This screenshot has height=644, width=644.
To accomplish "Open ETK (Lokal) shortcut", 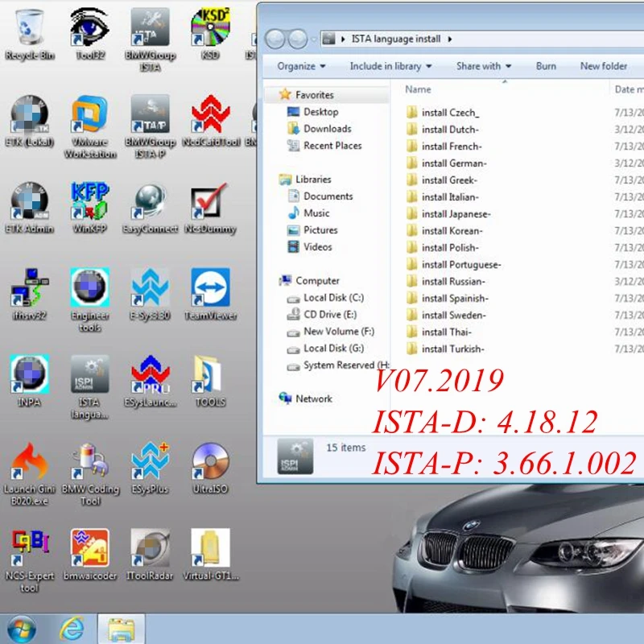I will [x=30, y=122].
